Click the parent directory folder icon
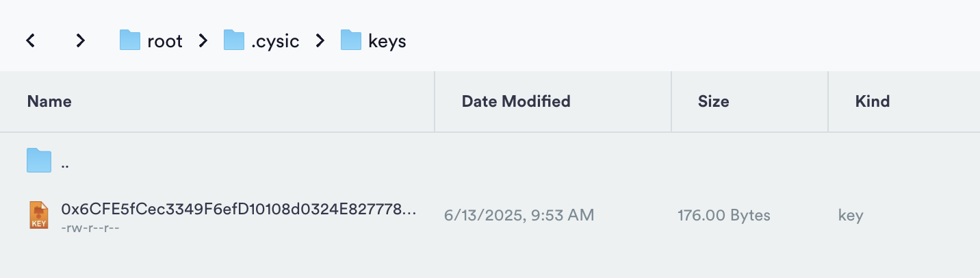 pos(39,161)
